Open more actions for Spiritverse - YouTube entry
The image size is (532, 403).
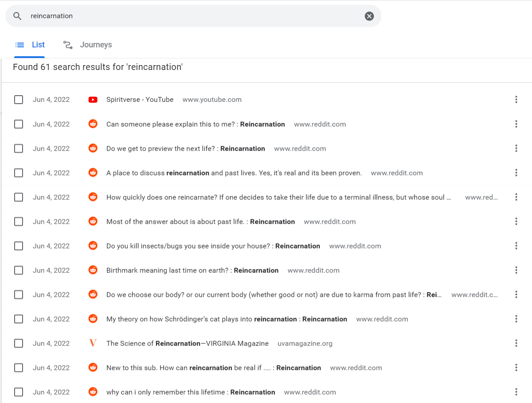point(516,100)
